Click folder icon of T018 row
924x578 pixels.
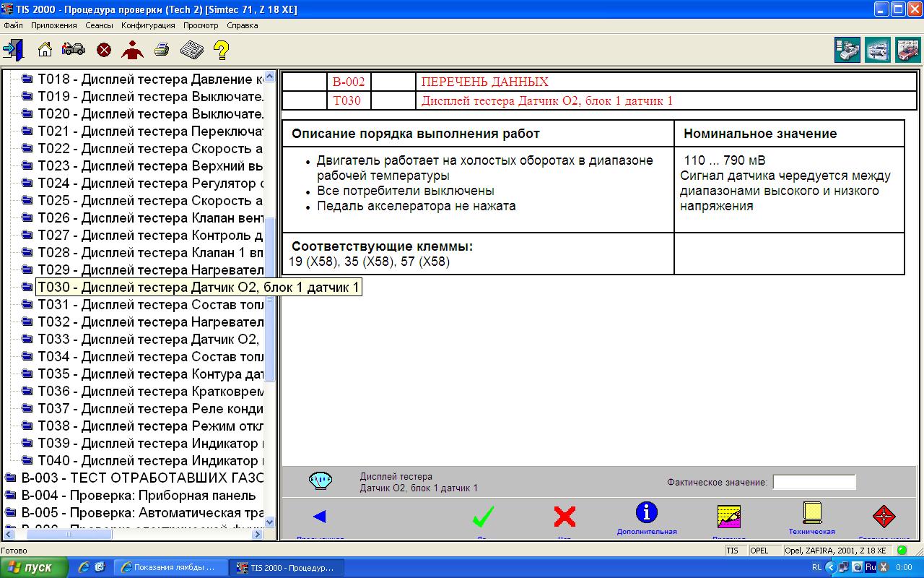(27, 79)
